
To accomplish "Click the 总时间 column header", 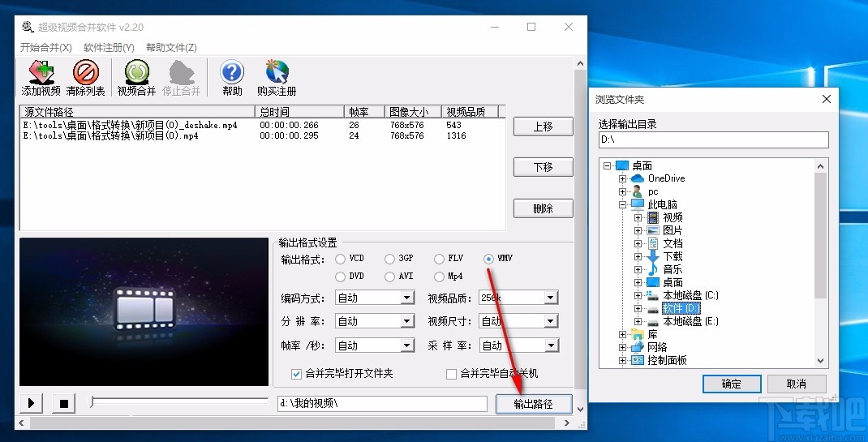I will (x=299, y=112).
